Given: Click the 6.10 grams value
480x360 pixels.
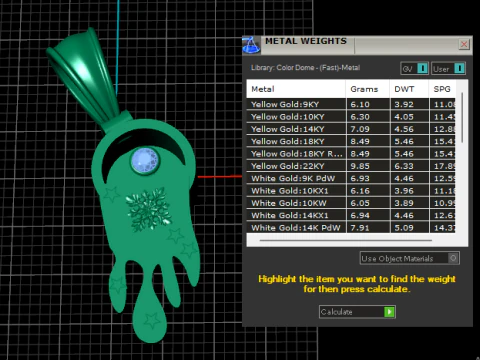Looking at the screenshot, I should 360,104.
